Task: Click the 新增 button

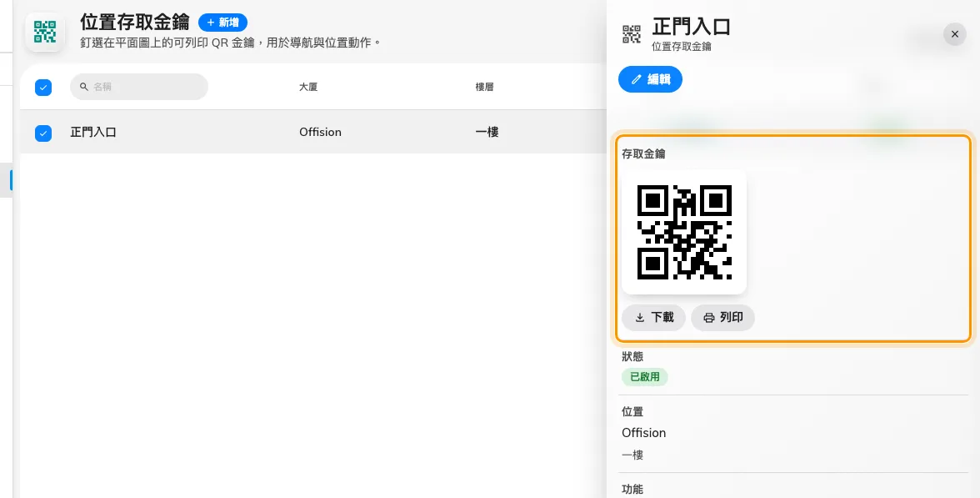Action: pos(222,23)
